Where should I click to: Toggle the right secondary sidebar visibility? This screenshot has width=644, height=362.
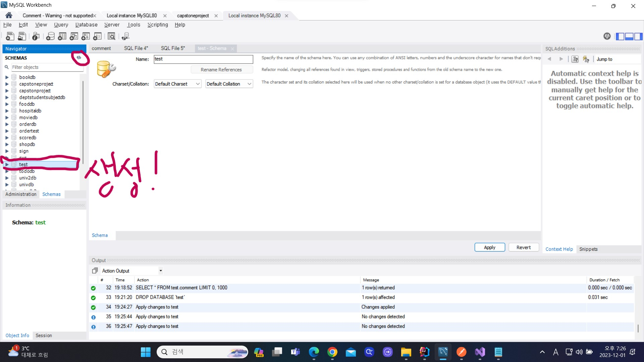[x=638, y=36]
